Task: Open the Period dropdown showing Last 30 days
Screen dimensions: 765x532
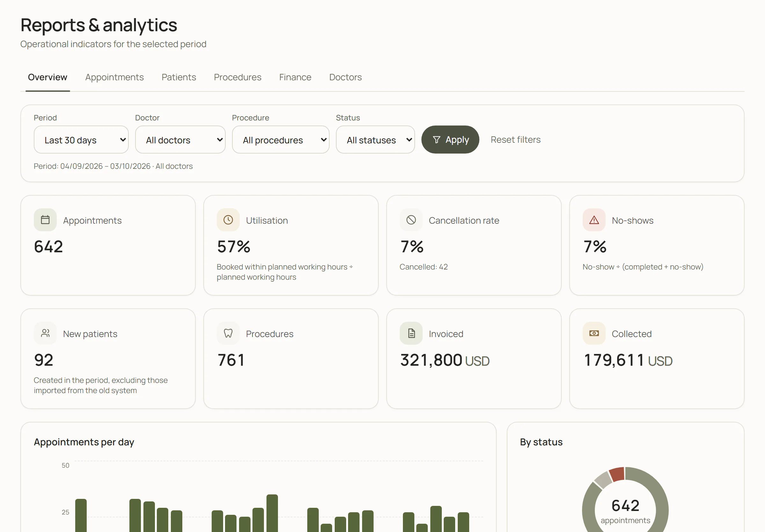Action: coord(81,140)
